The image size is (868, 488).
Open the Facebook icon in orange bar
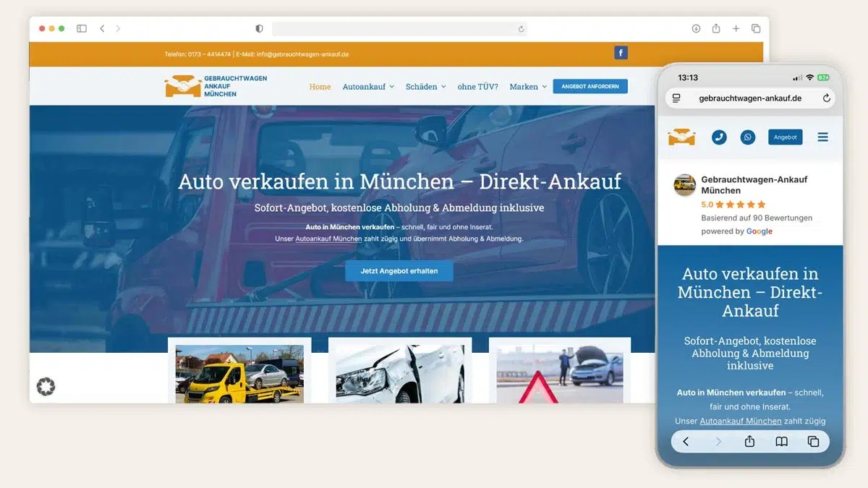pyautogui.click(x=621, y=53)
